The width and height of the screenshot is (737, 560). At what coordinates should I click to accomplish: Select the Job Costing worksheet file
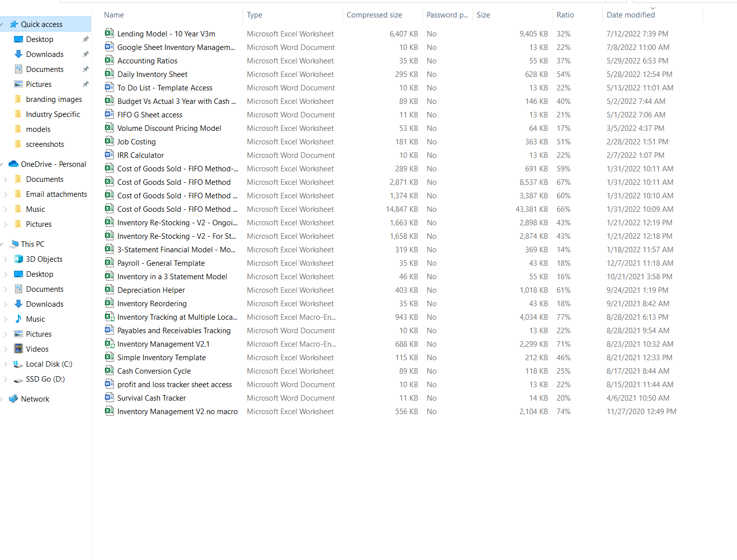point(136,142)
